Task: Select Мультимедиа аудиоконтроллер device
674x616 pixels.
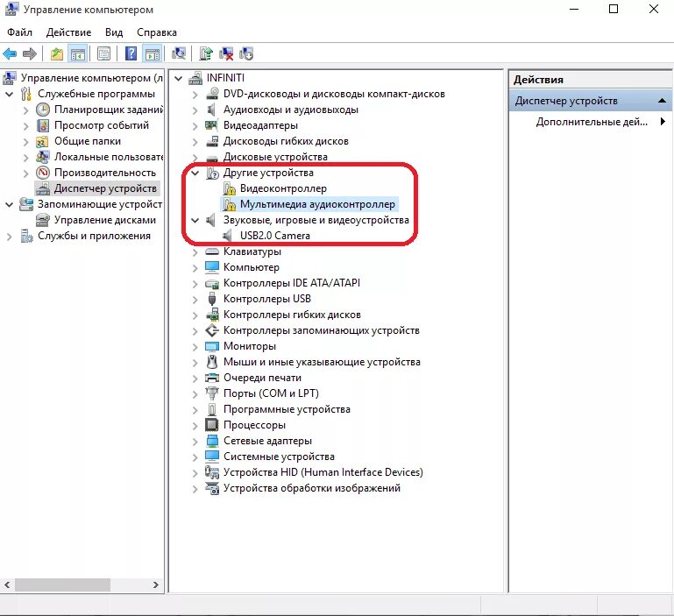Action: pos(317,204)
